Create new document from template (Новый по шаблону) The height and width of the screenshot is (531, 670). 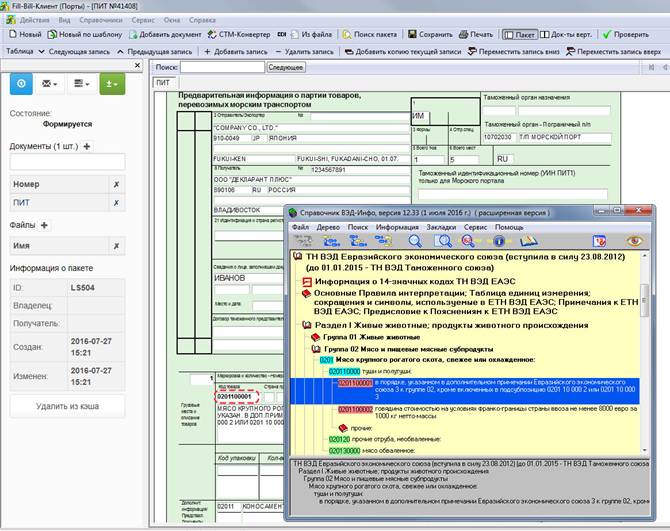(85, 34)
